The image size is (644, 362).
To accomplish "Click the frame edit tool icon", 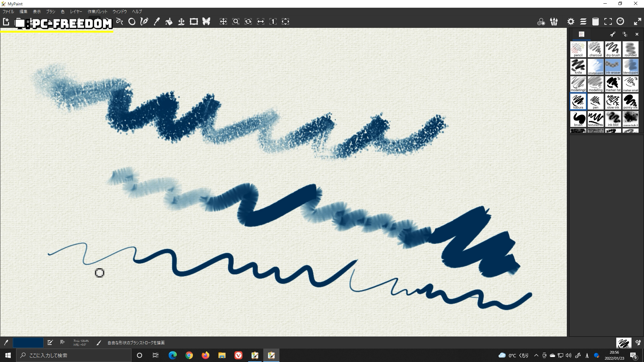I will (x=194, y=22).
